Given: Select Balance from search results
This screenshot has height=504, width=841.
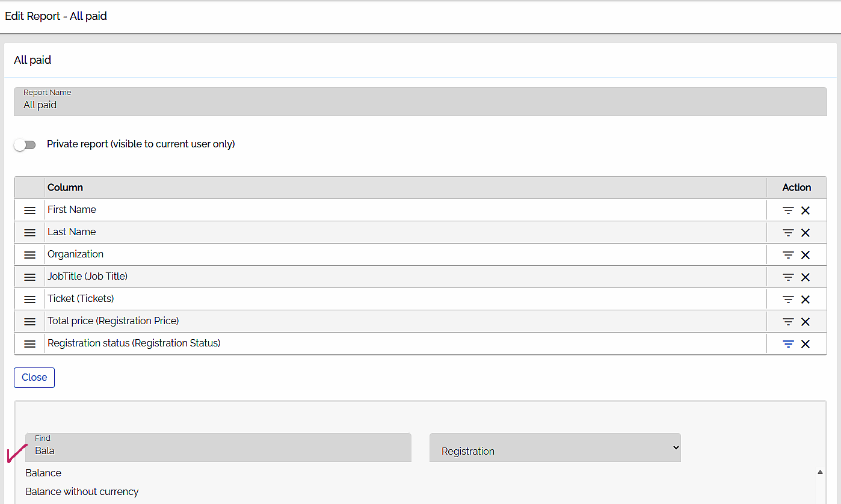Looking at the screenshot, I should (x=43, y=473).
